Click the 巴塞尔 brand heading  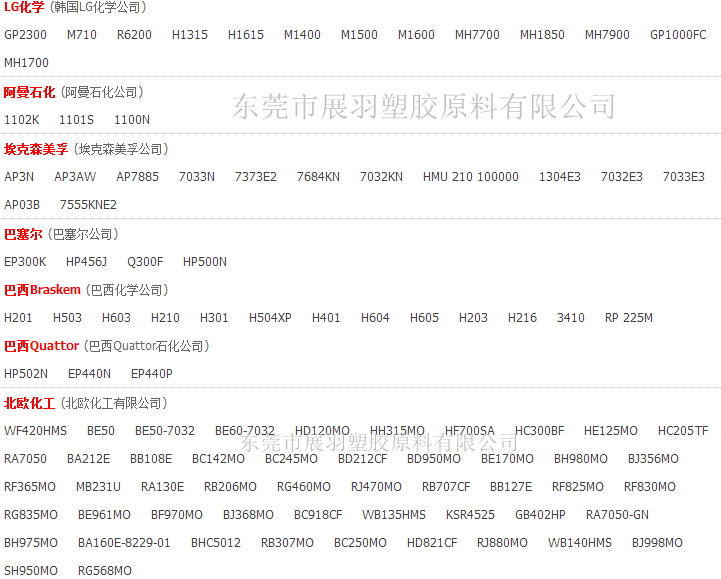[x=23, y=234]
